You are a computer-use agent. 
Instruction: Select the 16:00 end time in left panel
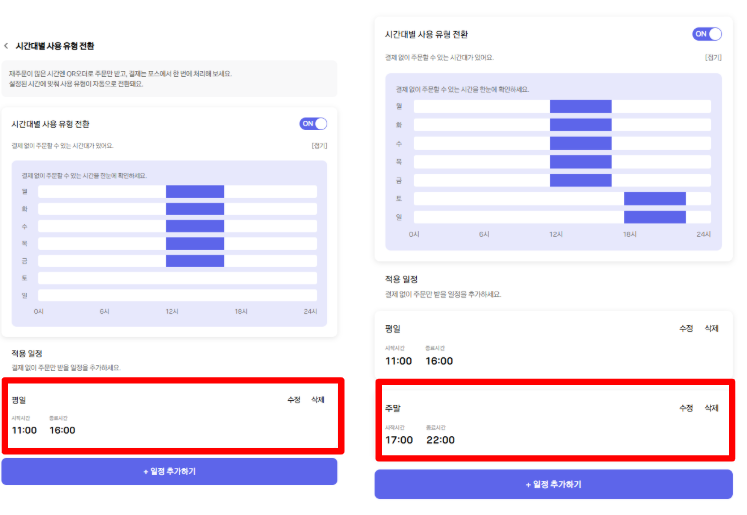(62, 431)
